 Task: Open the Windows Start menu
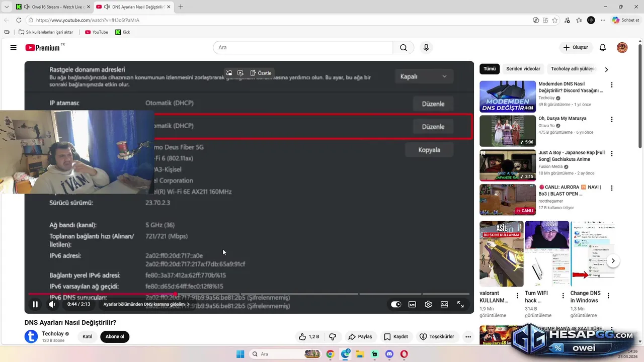click(x=240, y=354)
